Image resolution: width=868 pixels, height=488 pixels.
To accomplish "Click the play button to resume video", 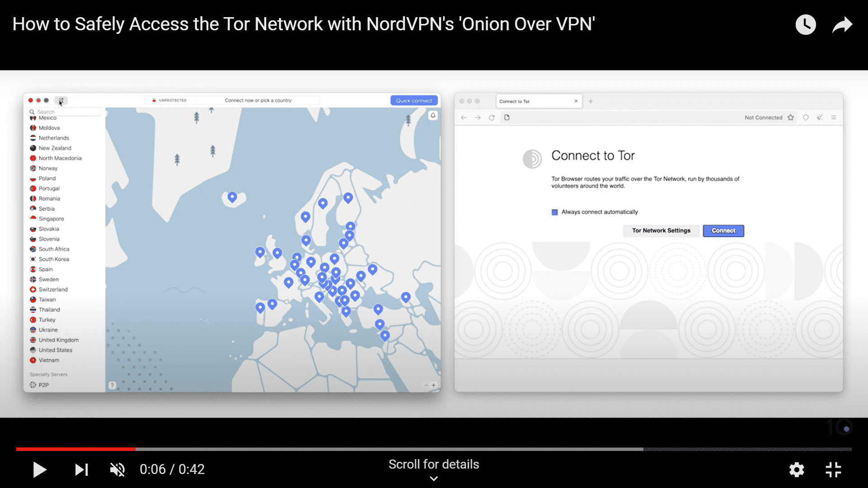I will click(x=39, y=469).
